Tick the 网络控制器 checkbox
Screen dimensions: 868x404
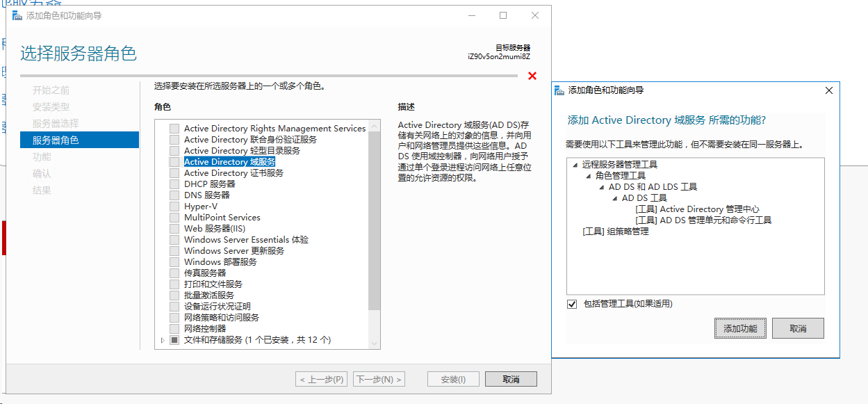point(174,329)
